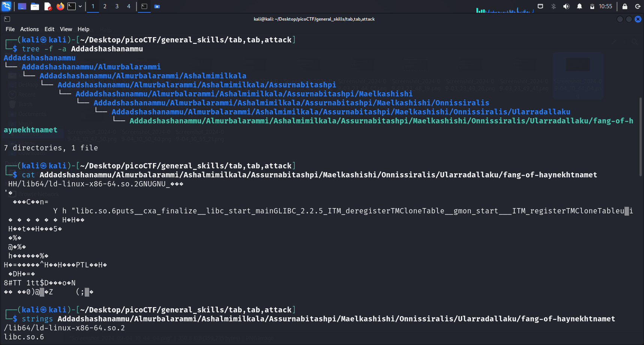Screen dimensions: 644x345
Task: Open the Actions menu
Action: (29, 29)
